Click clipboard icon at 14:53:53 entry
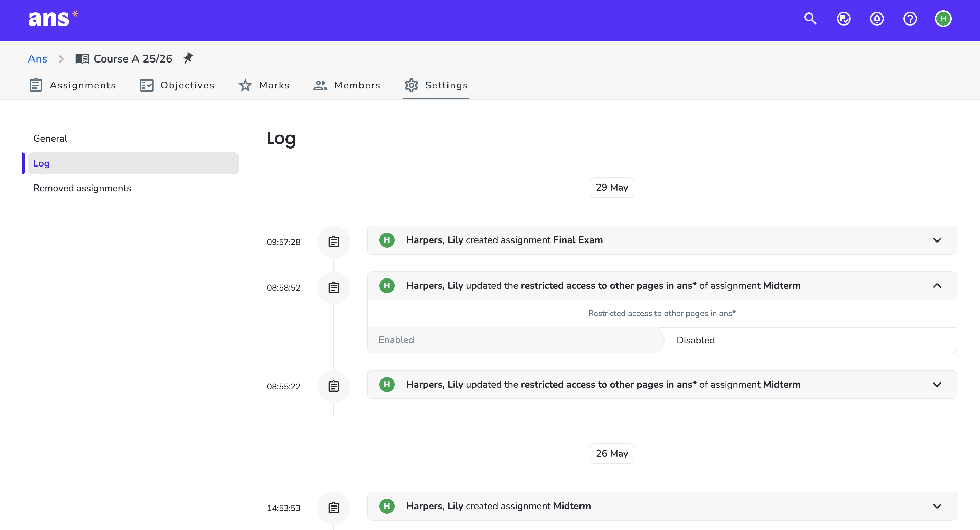 tap(334, 508)
